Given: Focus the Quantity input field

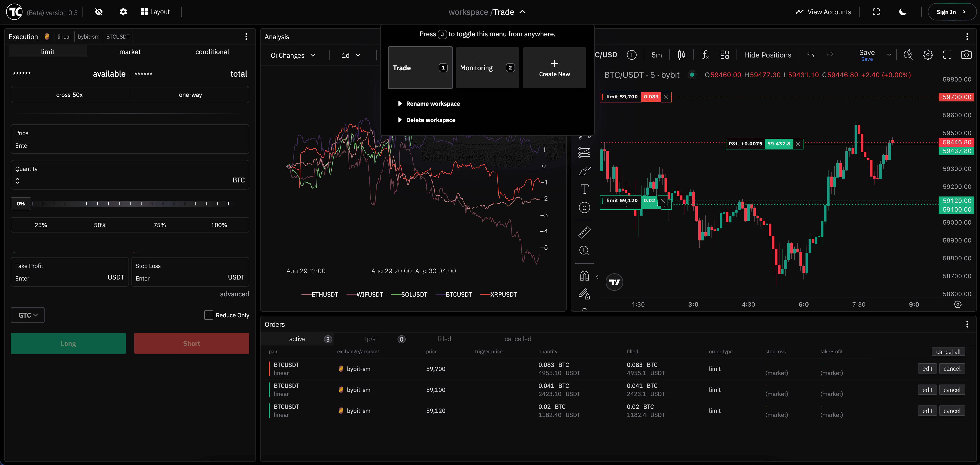Looking at the screenshot, I should click(130, 175).
